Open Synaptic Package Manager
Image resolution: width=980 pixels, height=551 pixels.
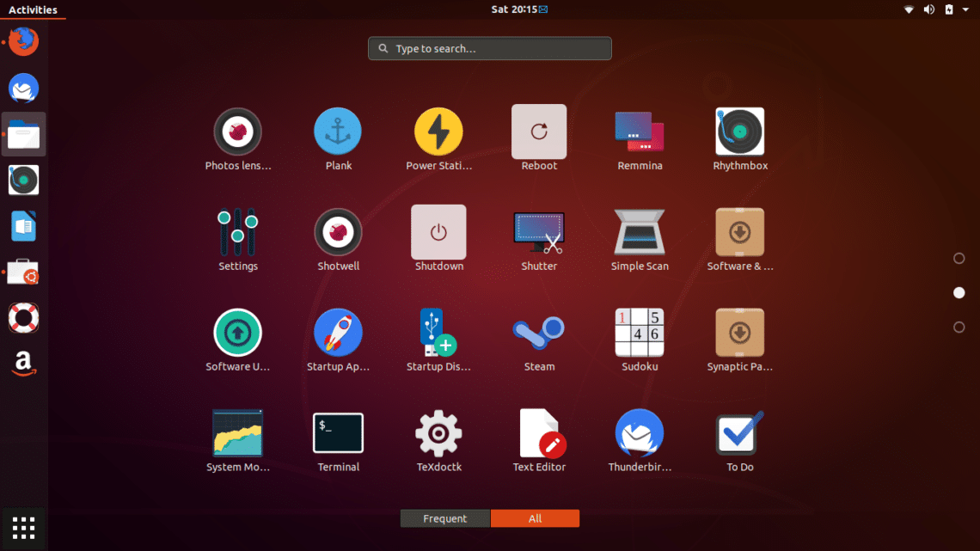point(739,333)
